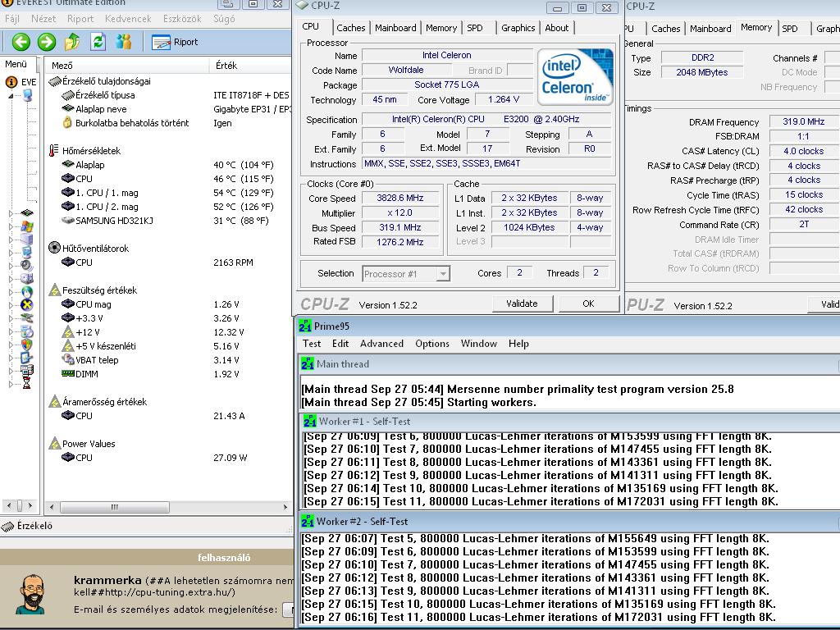Collapse the computer node in EVEREST tree
Screen dimensions: 840x630
point(11,96)
